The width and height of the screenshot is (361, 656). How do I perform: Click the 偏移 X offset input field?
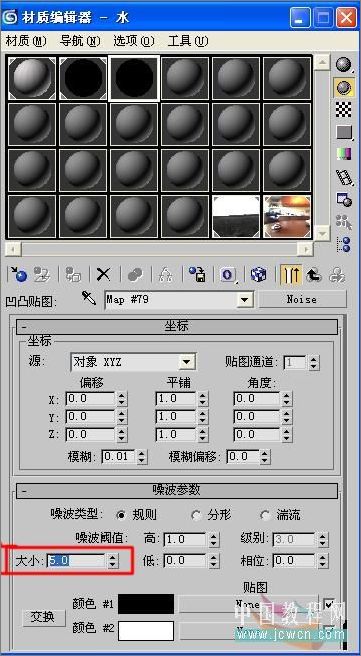pyautogui.click(x=90, y=399)
